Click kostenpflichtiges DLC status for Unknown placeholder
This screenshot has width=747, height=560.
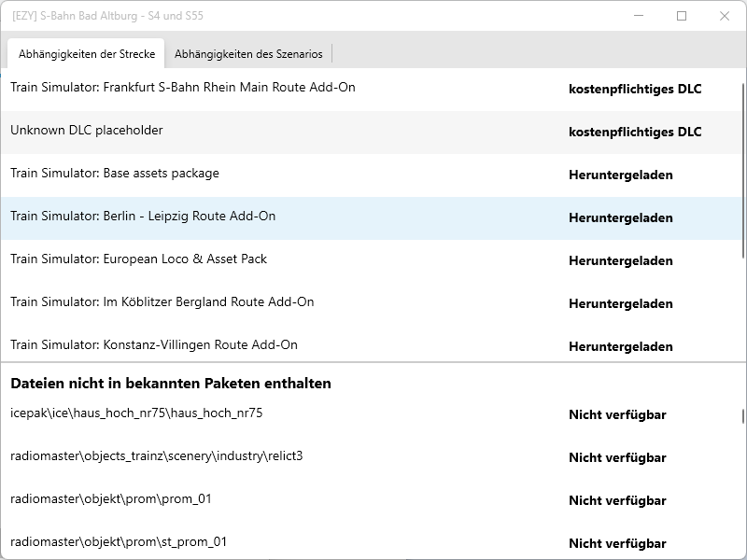tap(635, 133)
